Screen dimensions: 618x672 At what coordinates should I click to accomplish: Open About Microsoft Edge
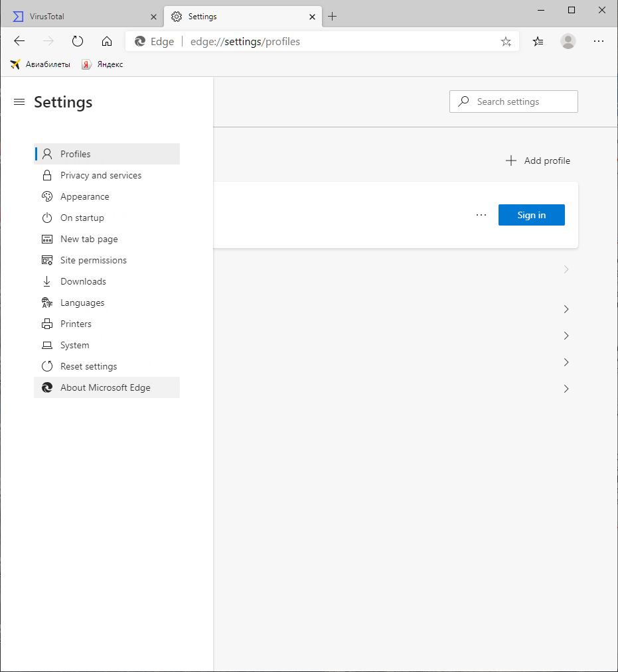(105, 387)
